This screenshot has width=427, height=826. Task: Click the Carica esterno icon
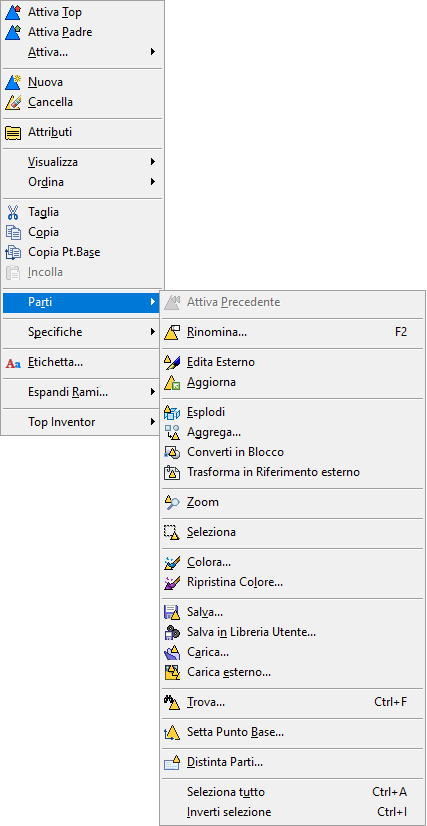(x=172, y=672)
